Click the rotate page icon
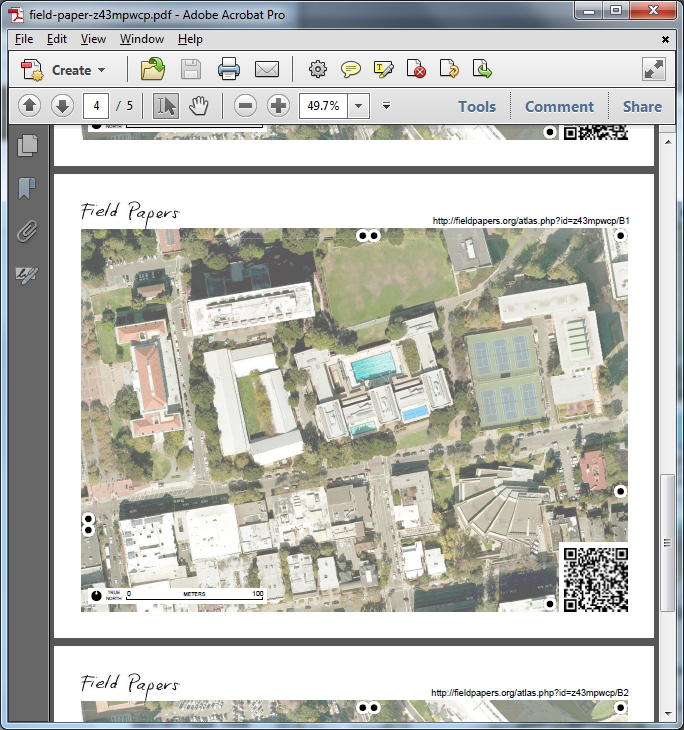 [449, 69]
